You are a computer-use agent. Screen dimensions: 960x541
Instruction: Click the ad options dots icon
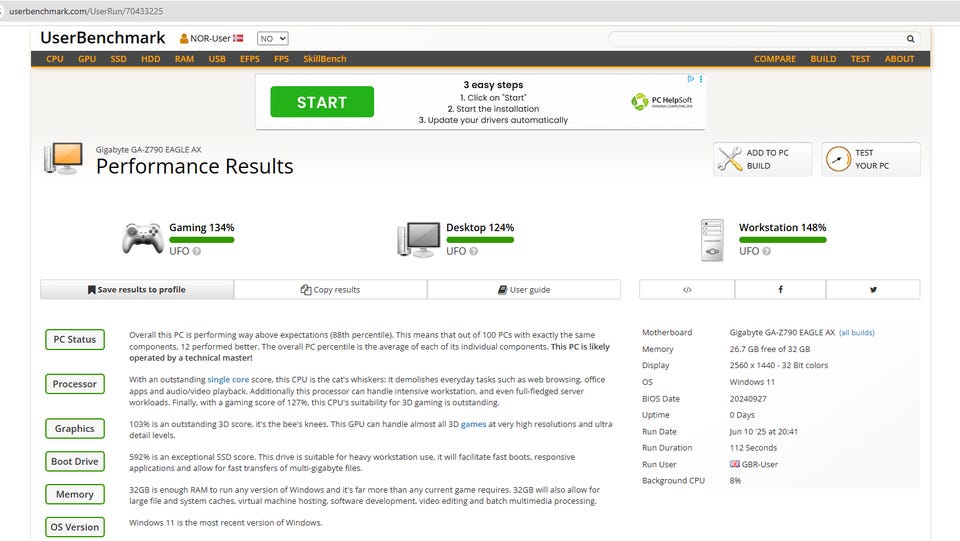point(701,79)
